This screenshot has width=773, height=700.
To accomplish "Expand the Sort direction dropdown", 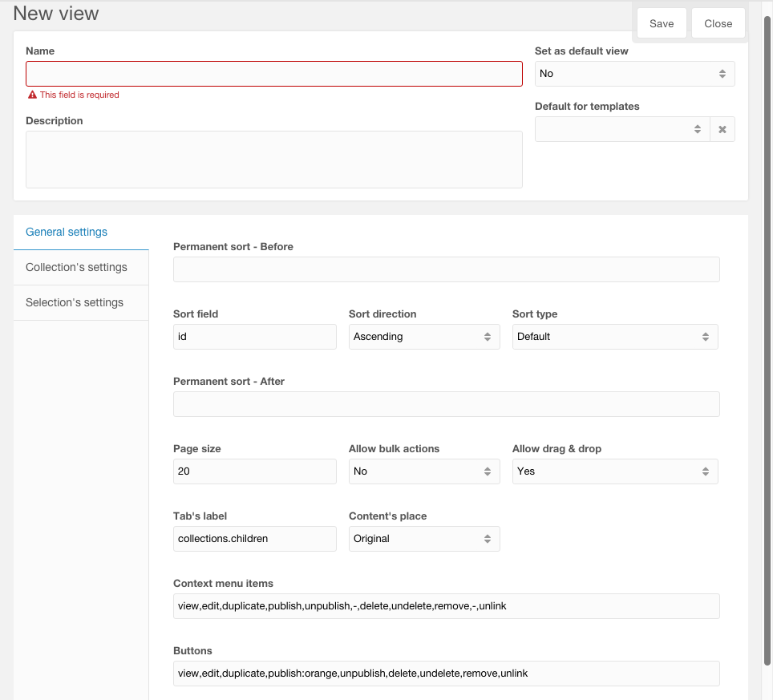I will tap(424, 337).
